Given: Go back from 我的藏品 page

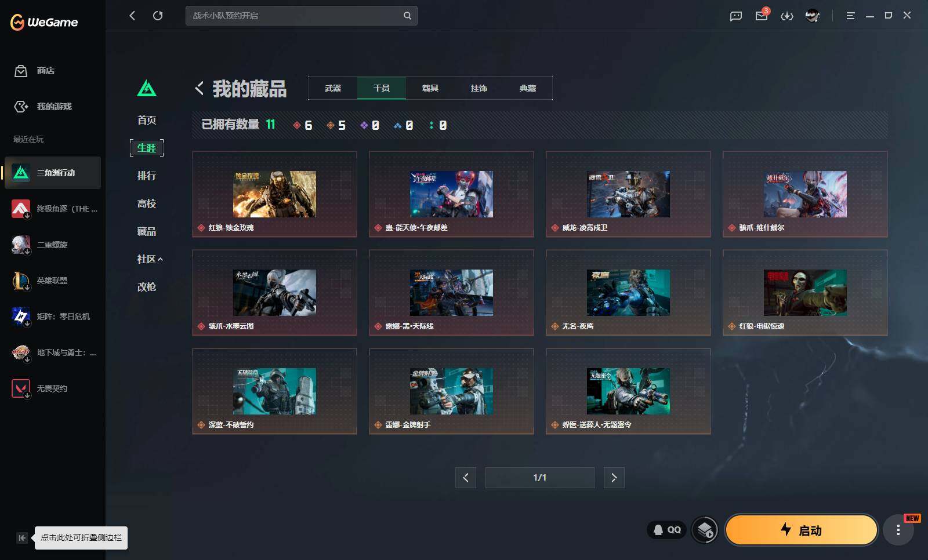Looking at the screenshot, I should click(x=200, y=88).
